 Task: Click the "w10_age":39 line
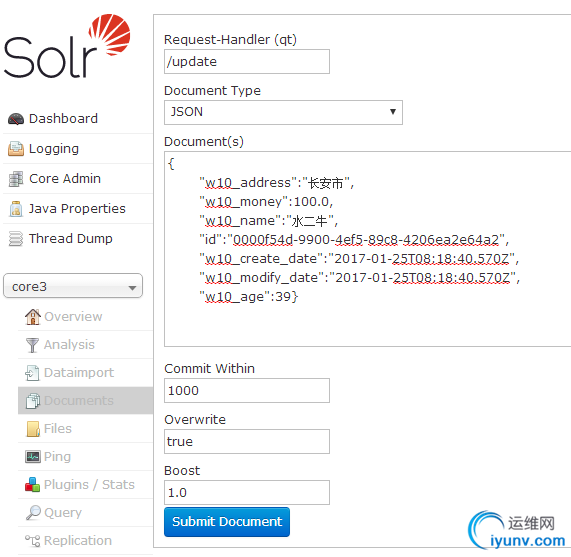249,296
